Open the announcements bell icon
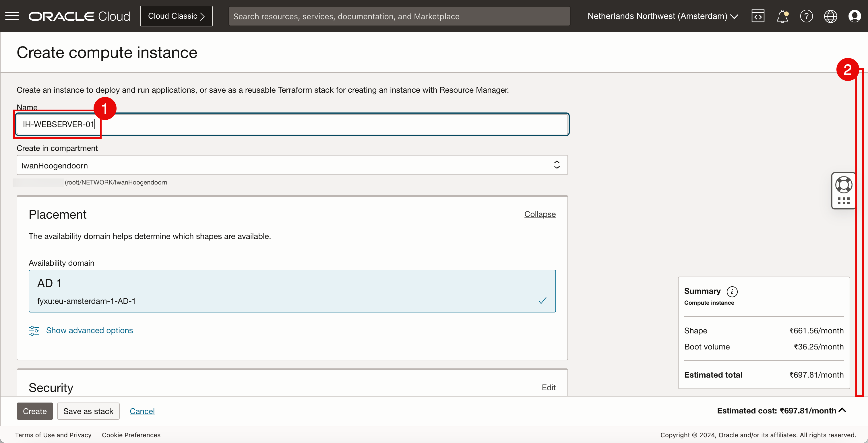This screenshot has width=868, height=443. (x=782, y=16)
